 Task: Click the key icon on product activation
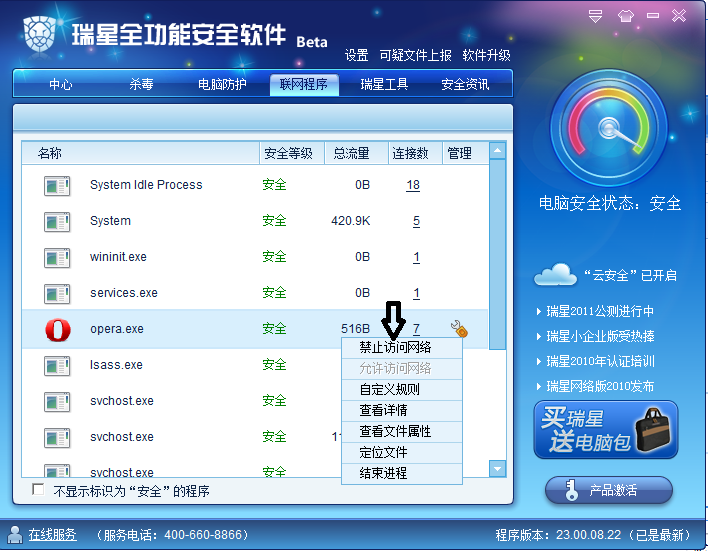[x=571, y=490]
